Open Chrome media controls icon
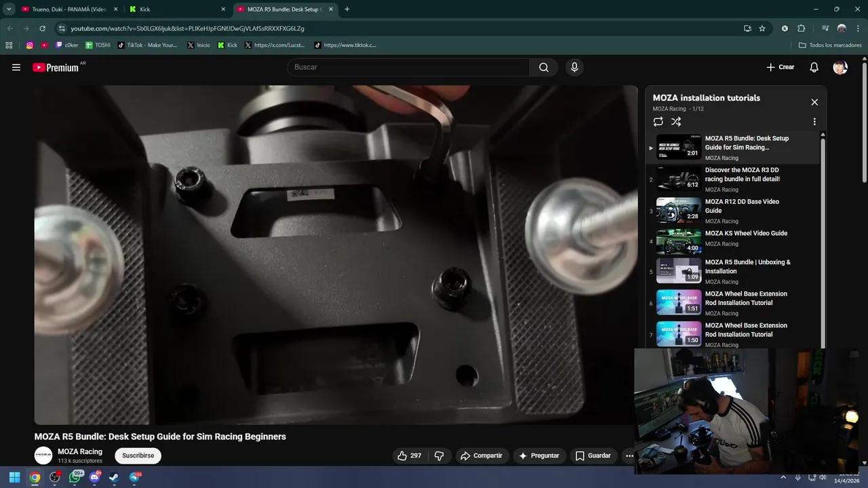This screenshot has width=868, height=488. tap(825, 28)
